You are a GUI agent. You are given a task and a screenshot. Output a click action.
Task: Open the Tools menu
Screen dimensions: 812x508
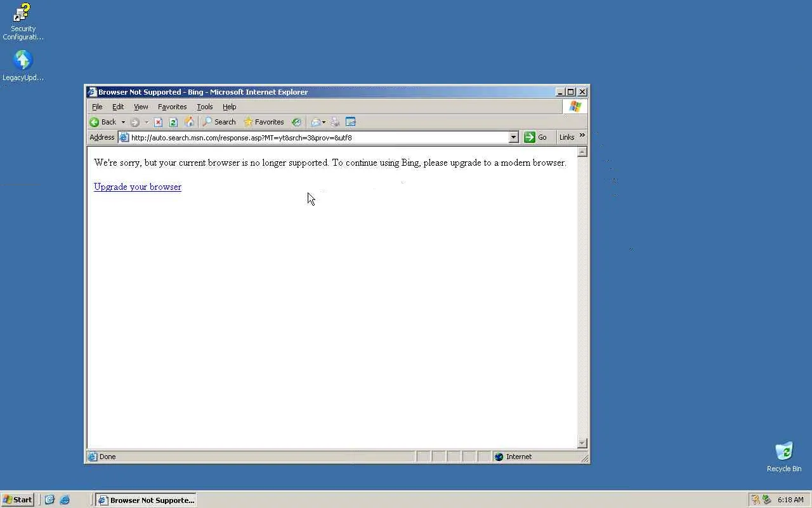[x=204, y=107]
